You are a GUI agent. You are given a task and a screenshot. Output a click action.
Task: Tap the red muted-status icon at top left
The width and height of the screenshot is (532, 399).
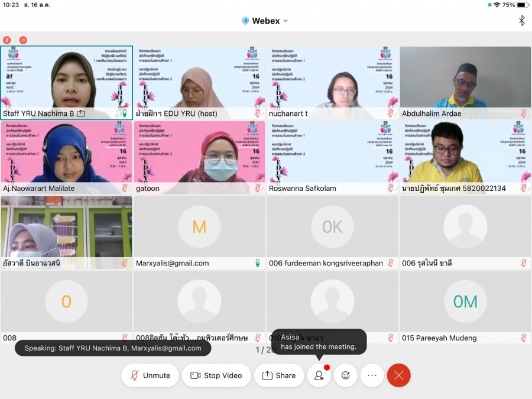tap(7, 40)
